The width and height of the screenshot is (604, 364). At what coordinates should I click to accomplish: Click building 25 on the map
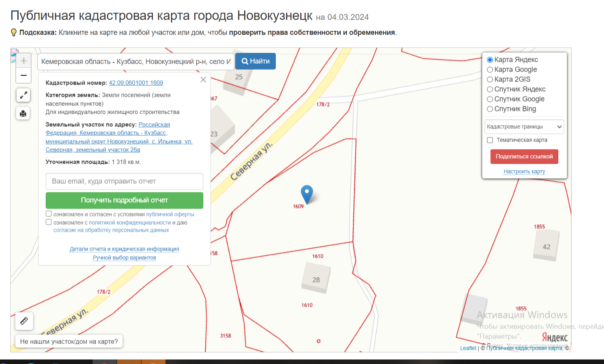pos(239,77)
